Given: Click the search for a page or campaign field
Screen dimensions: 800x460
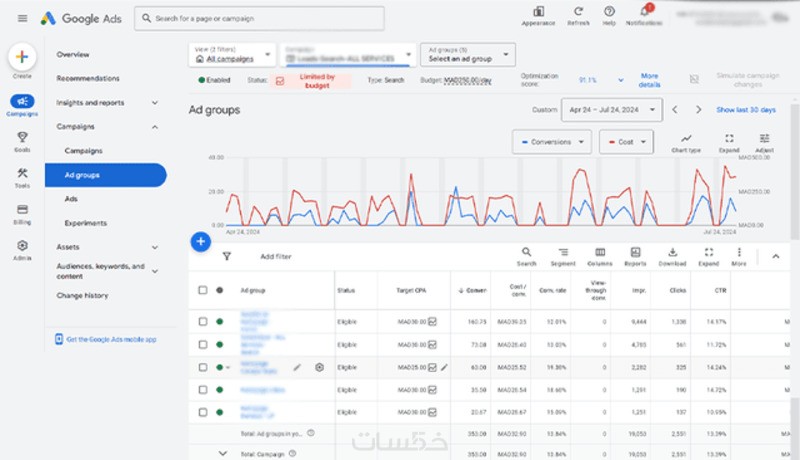Looking at the screenshot, I should pos(259,18).
